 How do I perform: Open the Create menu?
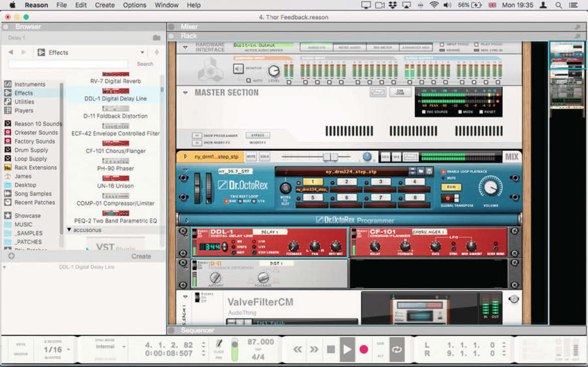[x=105, y=5]
